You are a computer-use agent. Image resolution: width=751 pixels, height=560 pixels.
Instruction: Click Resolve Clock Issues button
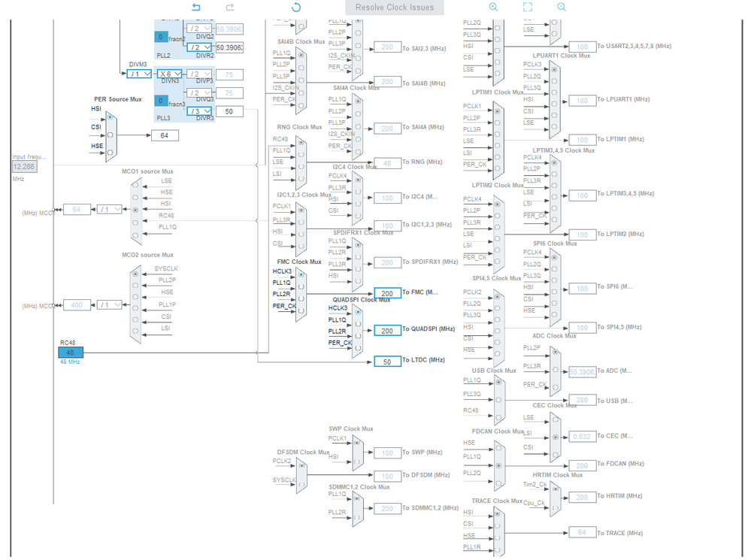pos(395,8)
